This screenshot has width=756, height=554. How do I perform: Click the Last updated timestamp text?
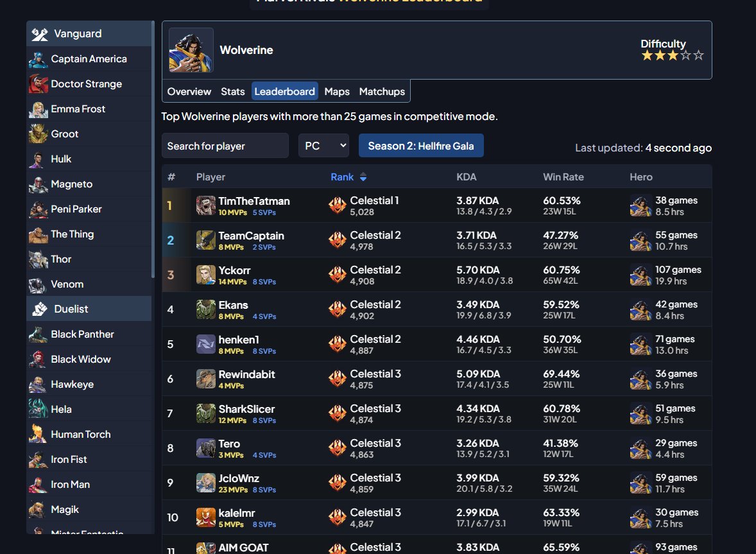[x=643, y=148]
